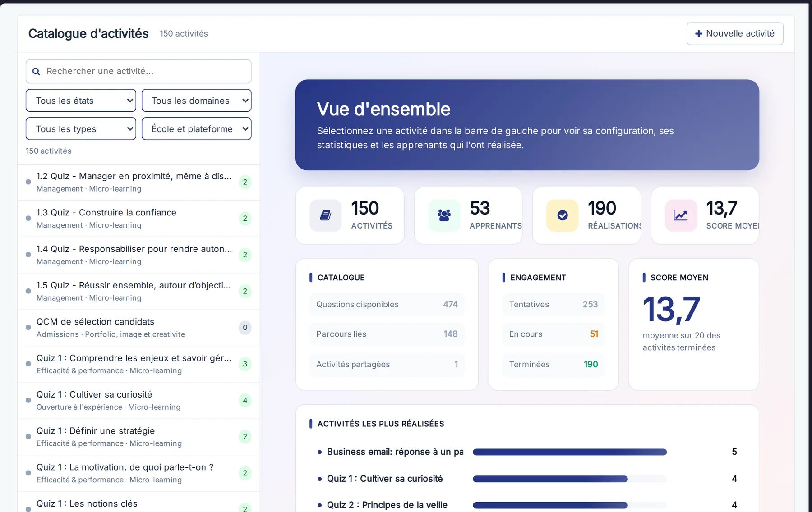Screen dimensions: 812x512
Task: Select 1.5 Quiz - Réussir ensemble activity
Action: (138, 291)
